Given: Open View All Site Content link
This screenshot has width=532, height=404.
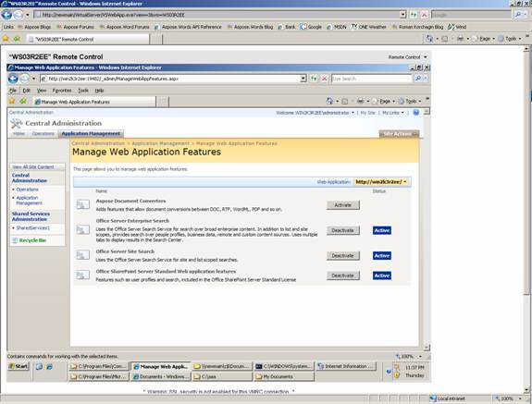Looking at the screenshot, I should [x=33, y=166].
